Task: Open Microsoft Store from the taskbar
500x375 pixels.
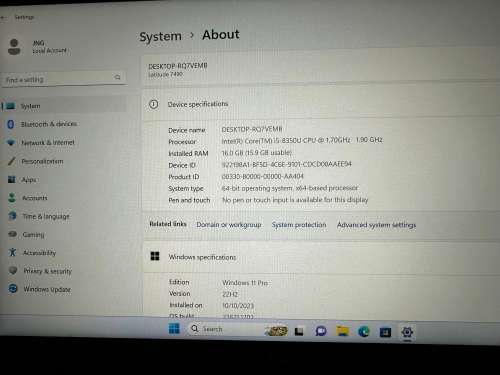Action: tap(385, 332)
